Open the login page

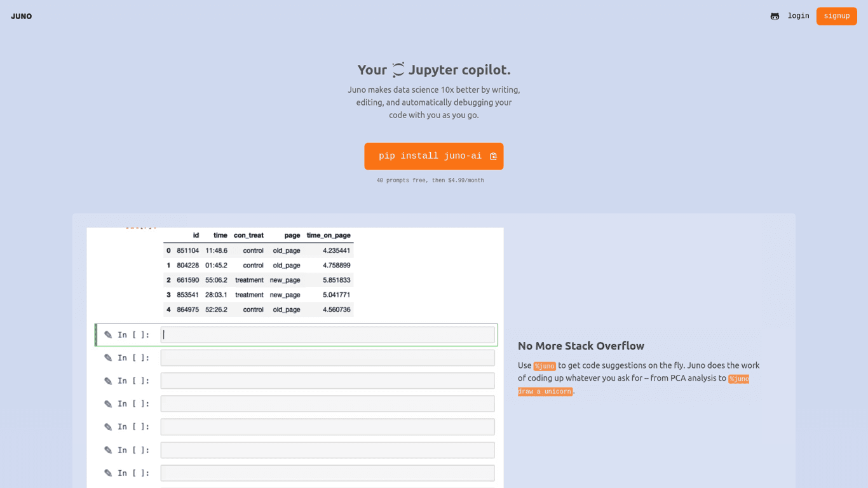click(x=798, y=16)
